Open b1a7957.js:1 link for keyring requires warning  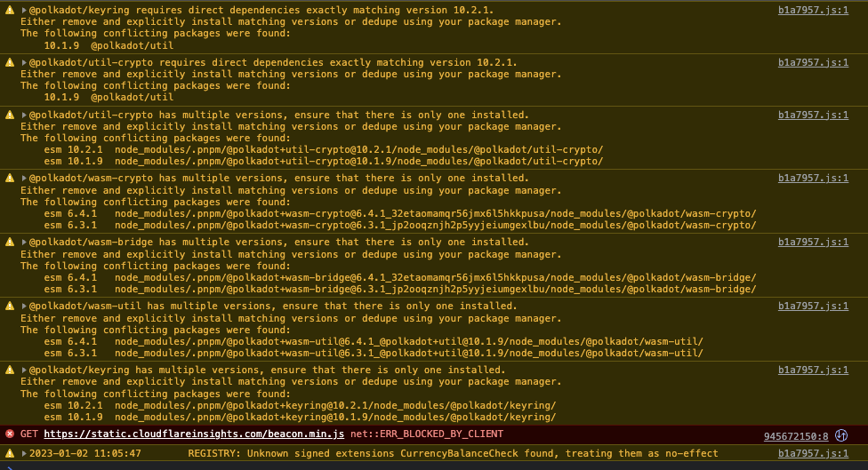point(813,10)
